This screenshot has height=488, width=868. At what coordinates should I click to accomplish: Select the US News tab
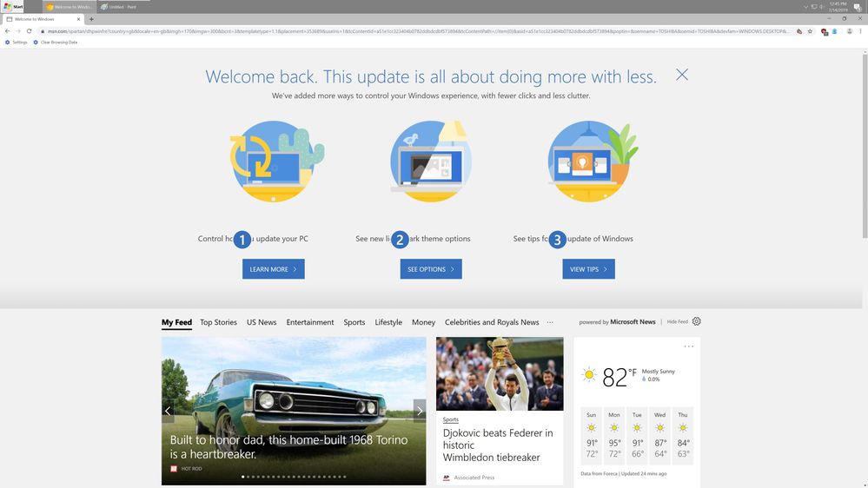262,322
